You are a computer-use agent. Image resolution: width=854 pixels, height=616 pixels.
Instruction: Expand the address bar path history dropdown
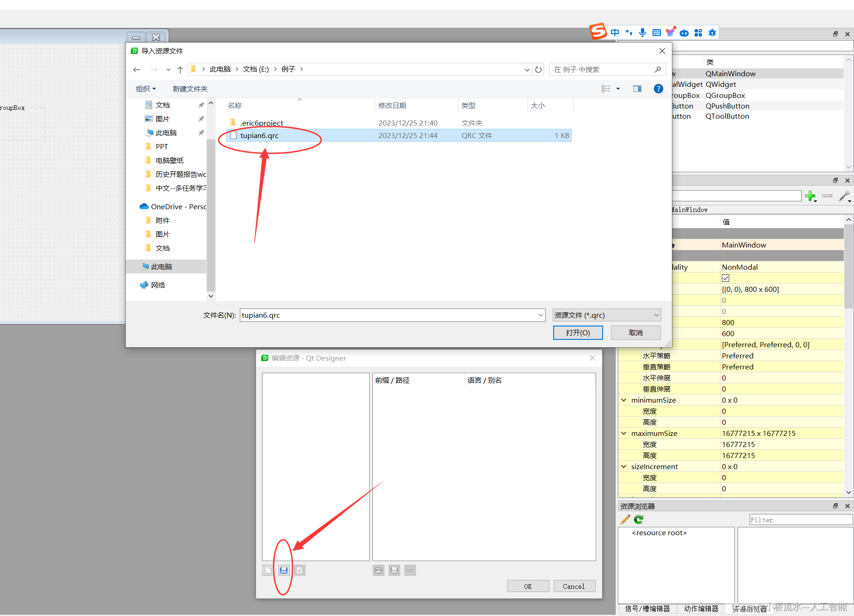(x=527, y=70)
